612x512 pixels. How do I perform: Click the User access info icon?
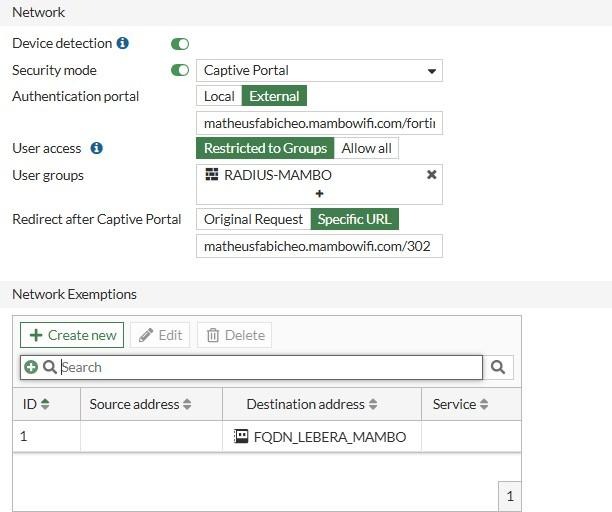[x=97, y=148]
